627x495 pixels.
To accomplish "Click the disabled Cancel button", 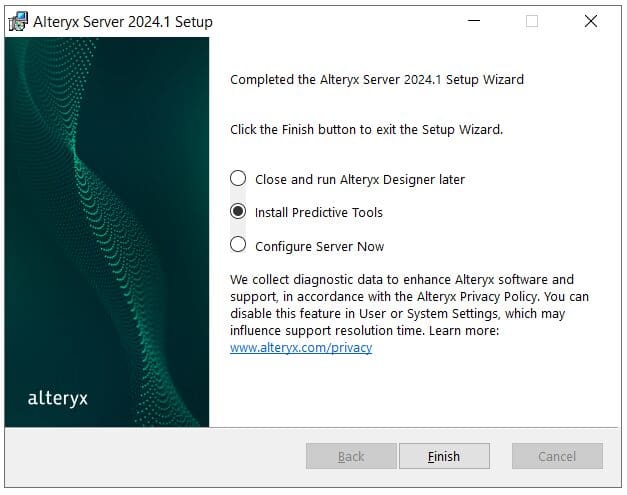I will [x=557, y=456].
